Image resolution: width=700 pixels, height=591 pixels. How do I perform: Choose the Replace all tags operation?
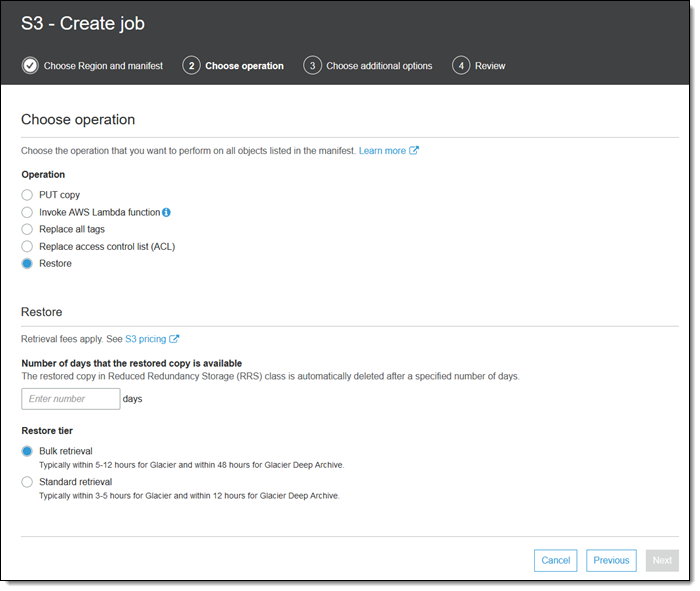pos(27,229)
